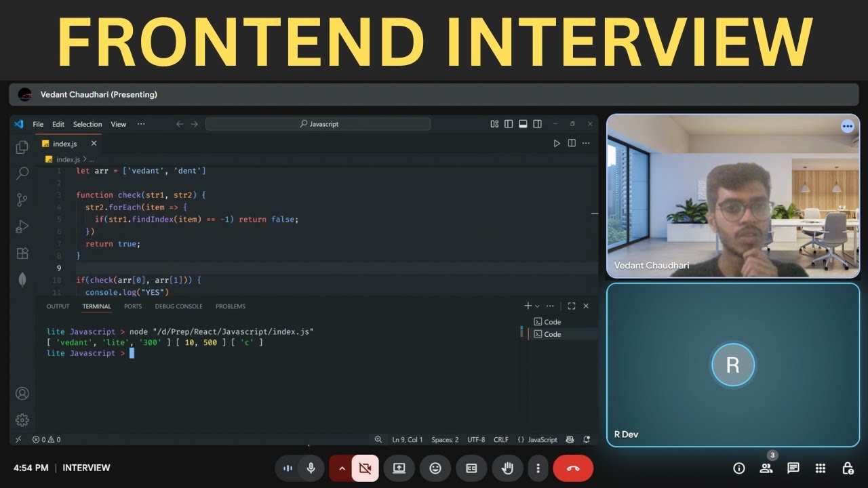Expand the breadcrumb ellipsis after index.js
This screenshot has height=488, width=868.
coord(91,159)
